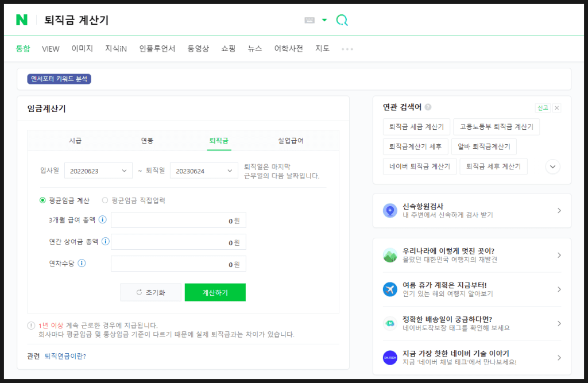The height and width of the screenshot is (383, 588).
Task: Select the 평균임금 계산 radio button
Action: [42, 200]
